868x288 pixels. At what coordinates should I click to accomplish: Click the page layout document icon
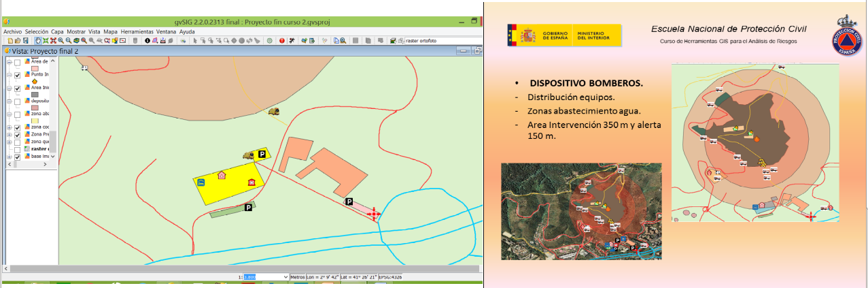[336, 41]
